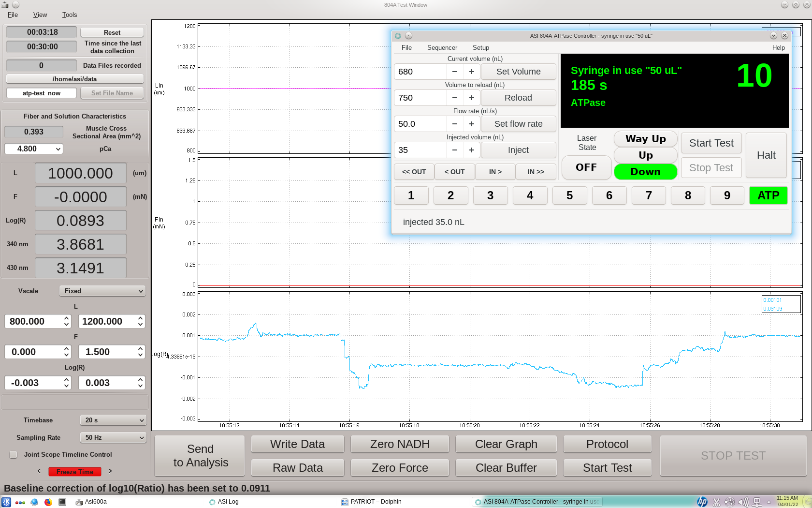Select the Way Up position
The image size is (812, 508).
point(645,139)
